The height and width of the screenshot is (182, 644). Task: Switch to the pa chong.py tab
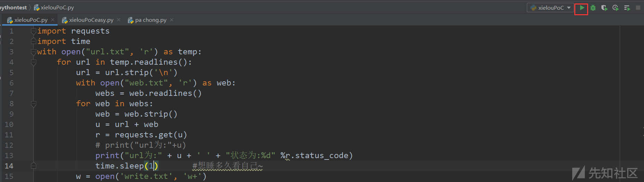151,20
